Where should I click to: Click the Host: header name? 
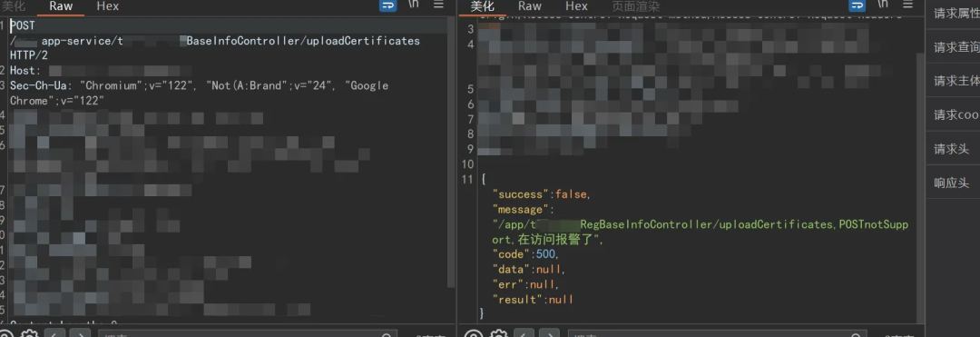click(25, 71)
